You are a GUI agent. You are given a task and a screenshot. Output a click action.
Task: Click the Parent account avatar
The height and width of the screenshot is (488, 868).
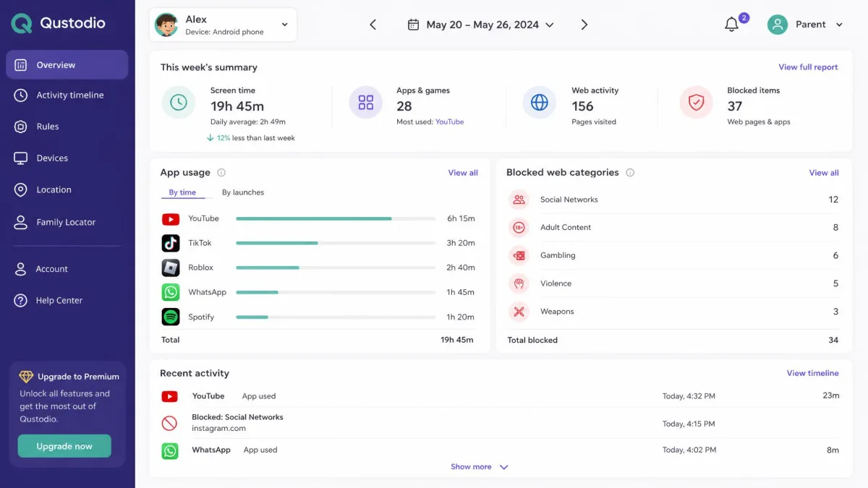(x=778, y=25)
